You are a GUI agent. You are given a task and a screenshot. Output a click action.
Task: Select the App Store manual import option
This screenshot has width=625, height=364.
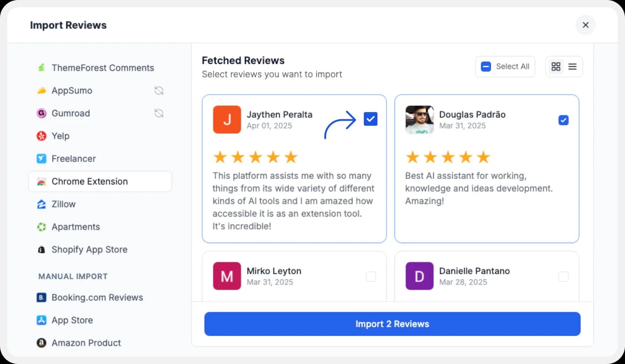click(72, 320)
